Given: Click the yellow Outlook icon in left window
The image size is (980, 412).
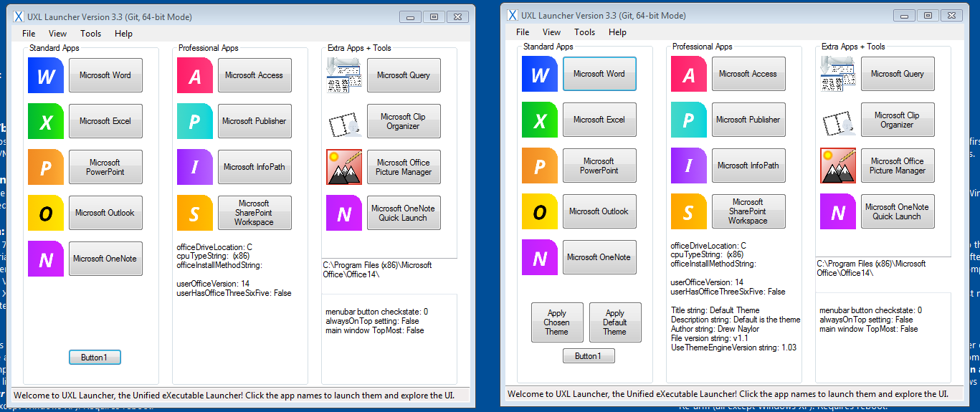Looking at the screenshot, I should point(46,213).
